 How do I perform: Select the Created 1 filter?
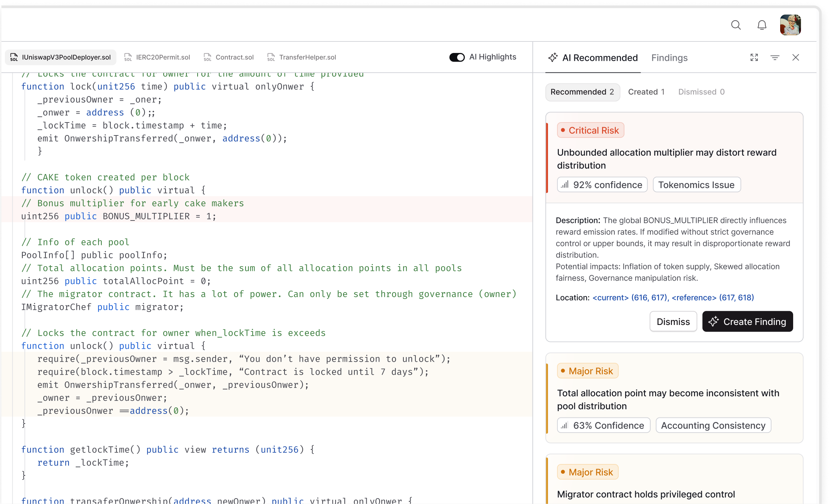pos(646,92)
